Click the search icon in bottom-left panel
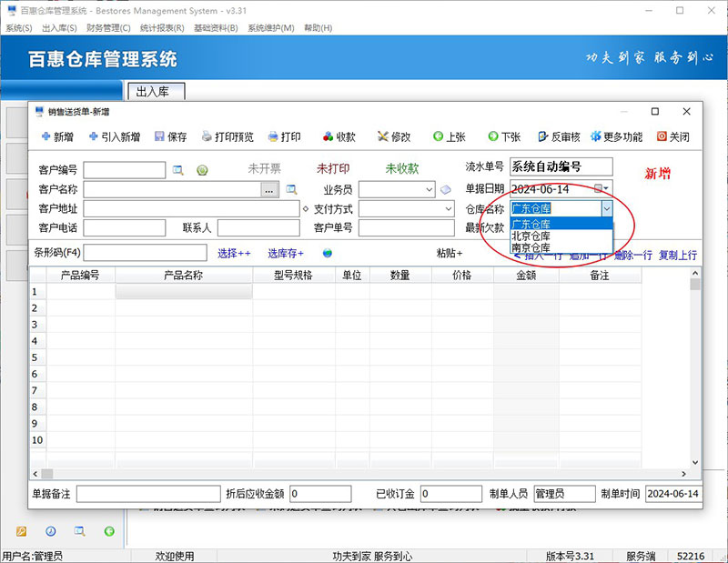The image size is (728, 563). [x=80, y=531]
